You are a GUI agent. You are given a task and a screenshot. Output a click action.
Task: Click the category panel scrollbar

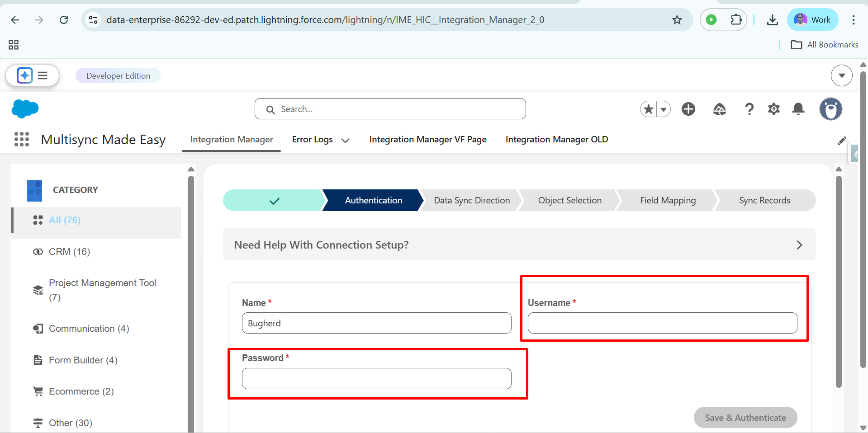tap(191, 304)
